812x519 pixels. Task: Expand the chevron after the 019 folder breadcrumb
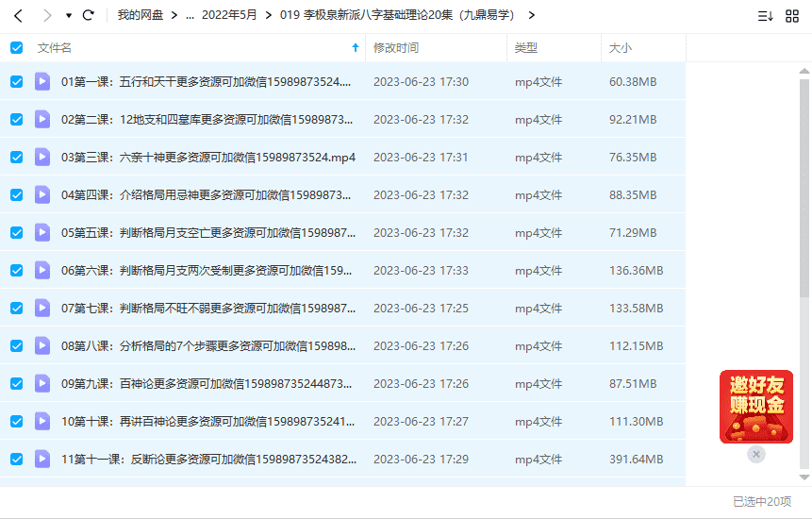(x=532, y=15)
